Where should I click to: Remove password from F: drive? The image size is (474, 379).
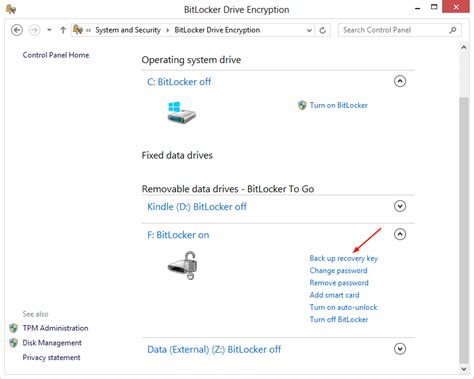[x=339, y=283]
